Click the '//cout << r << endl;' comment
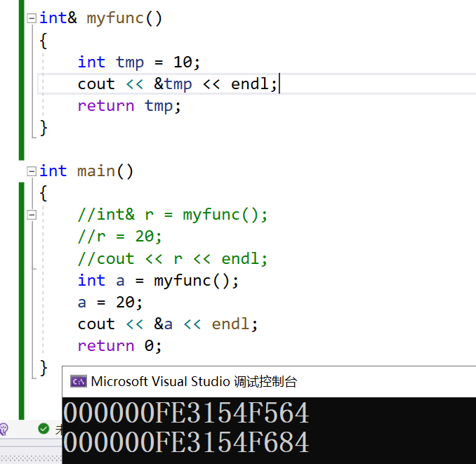The image size is (476, 464). click(173, 259)
